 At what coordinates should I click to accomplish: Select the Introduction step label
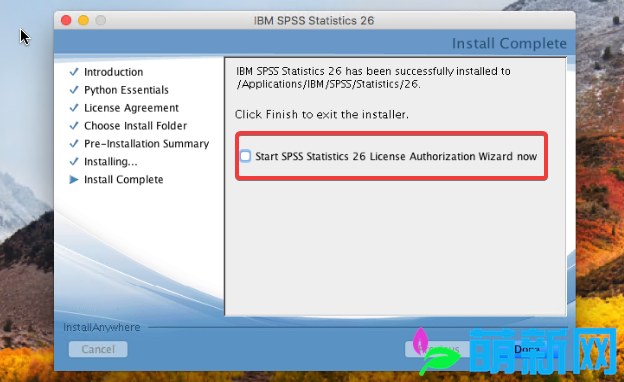click(113, 72)
